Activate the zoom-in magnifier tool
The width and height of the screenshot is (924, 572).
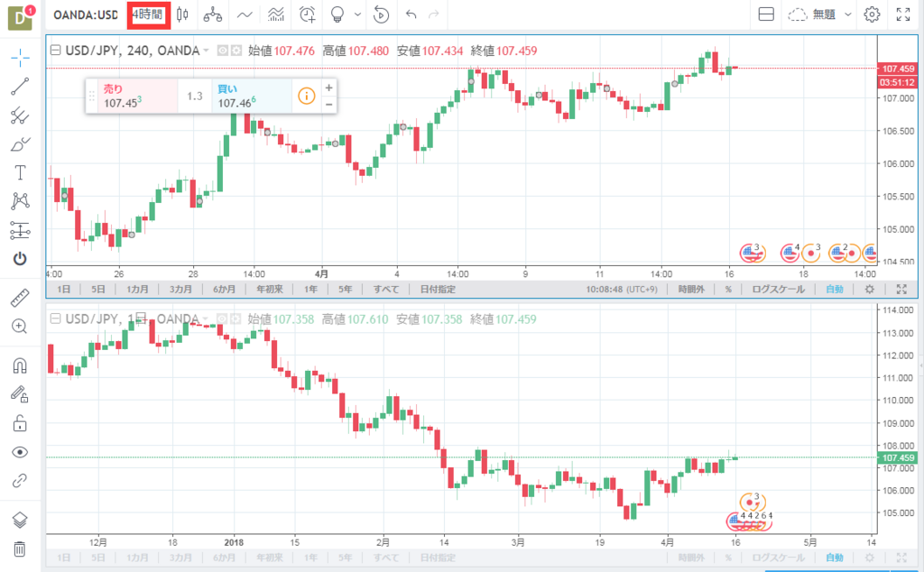point(20,327)
